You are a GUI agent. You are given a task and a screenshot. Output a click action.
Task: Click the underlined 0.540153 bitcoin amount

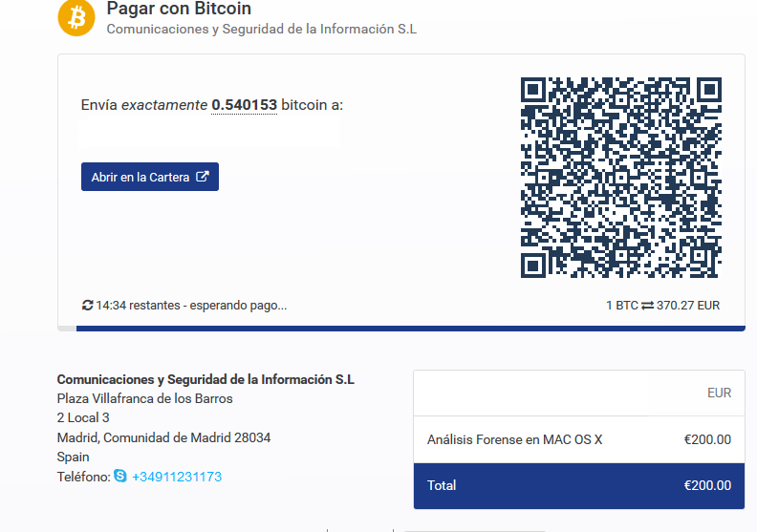pos(245,105)
